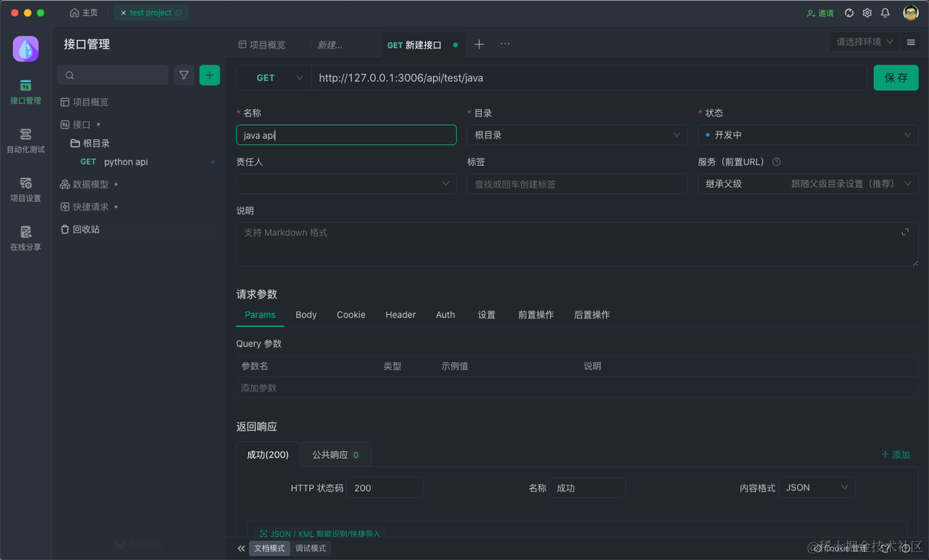Image resolution: width=929 pixels, height=560 pixels.
Task: Open 回收站 recycle bin
Action: click(x=81, y=229)
